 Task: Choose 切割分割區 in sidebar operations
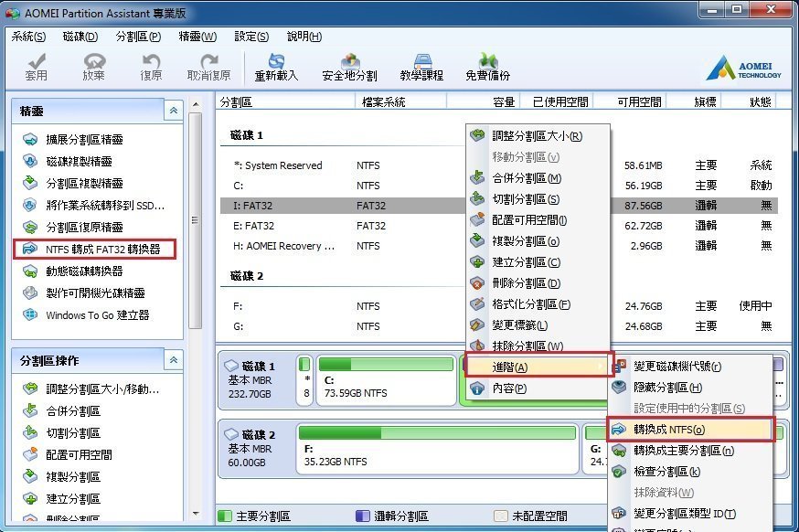point(61,432)
